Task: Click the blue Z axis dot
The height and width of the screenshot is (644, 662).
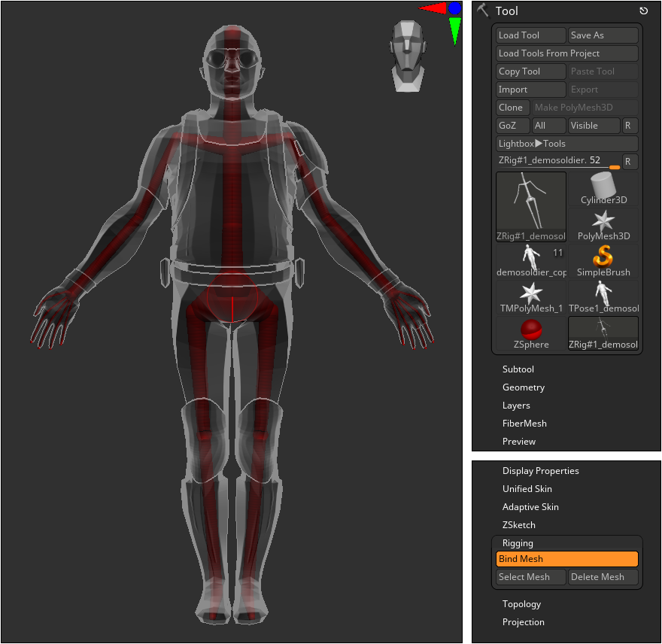Action: pyautogui.click(x=454, y=8)
